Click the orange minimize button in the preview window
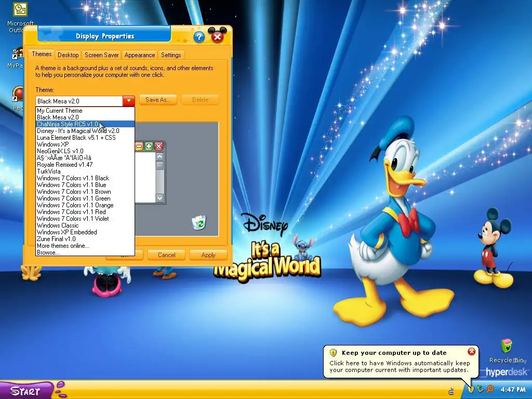The height and width of the screenshot is (399, 532). pyautogui.click(x=139, y=146)
